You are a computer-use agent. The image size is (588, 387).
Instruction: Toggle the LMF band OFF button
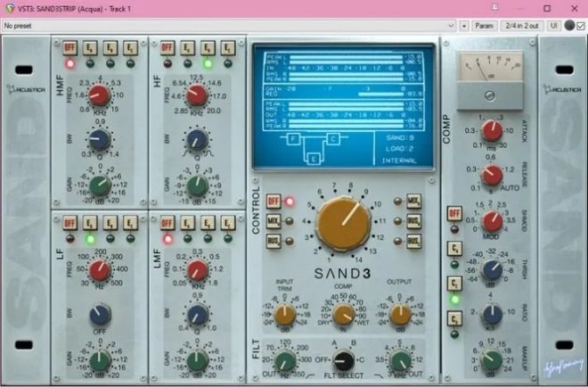pos(167,223)
